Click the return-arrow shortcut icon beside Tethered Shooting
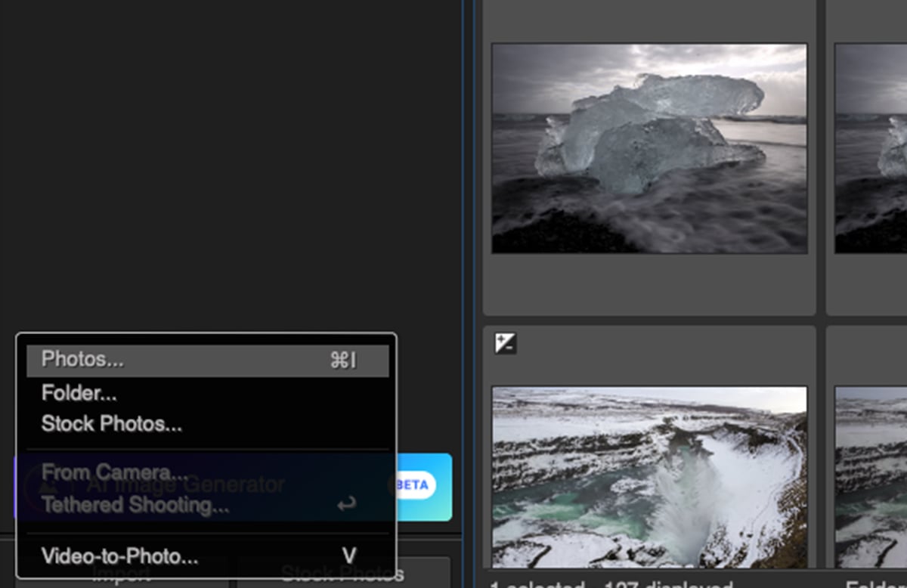 point(346,504)
